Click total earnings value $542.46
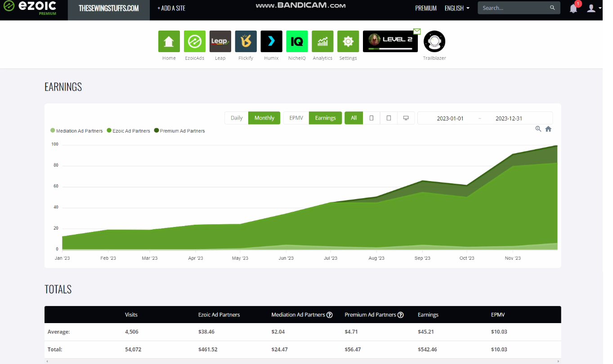 click(x=428, y=349)
